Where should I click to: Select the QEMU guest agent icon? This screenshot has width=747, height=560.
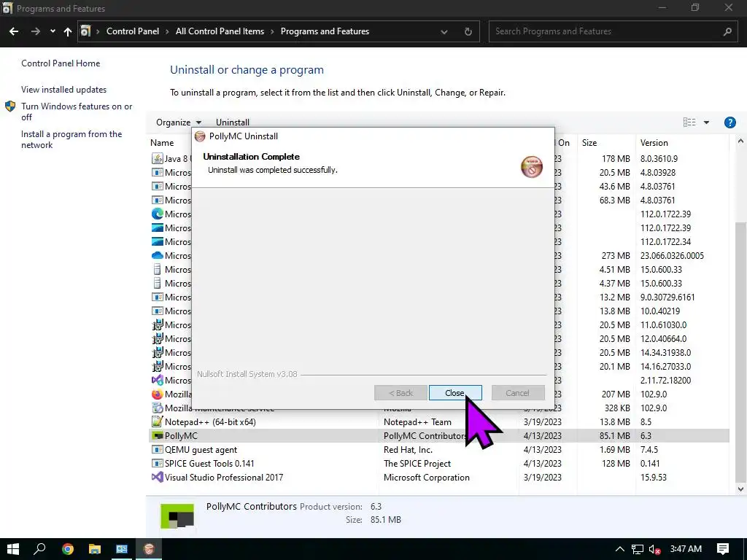[157, 449]
